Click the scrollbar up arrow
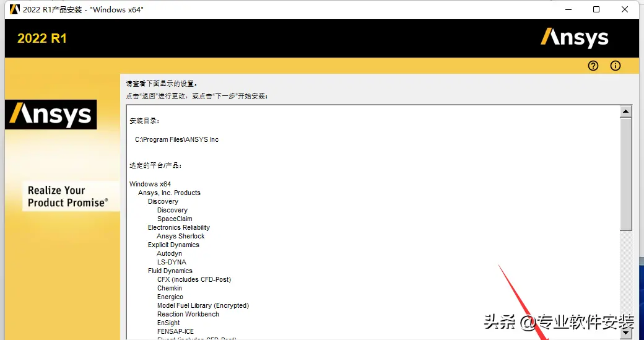The height and width of the screenshot is (340, 644). click(x=626, y=111)
